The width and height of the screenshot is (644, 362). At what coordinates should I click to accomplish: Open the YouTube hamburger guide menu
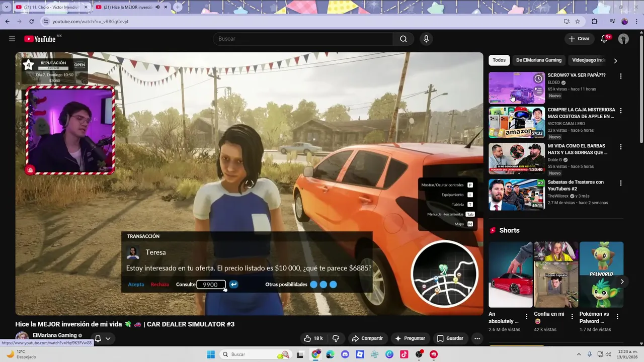(12, 39)
